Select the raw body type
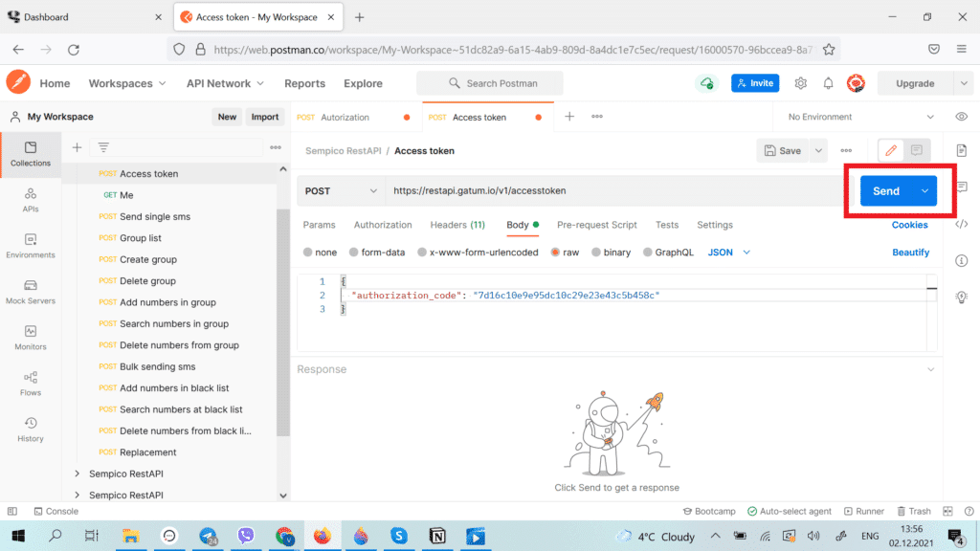 (x=565, y=253)
